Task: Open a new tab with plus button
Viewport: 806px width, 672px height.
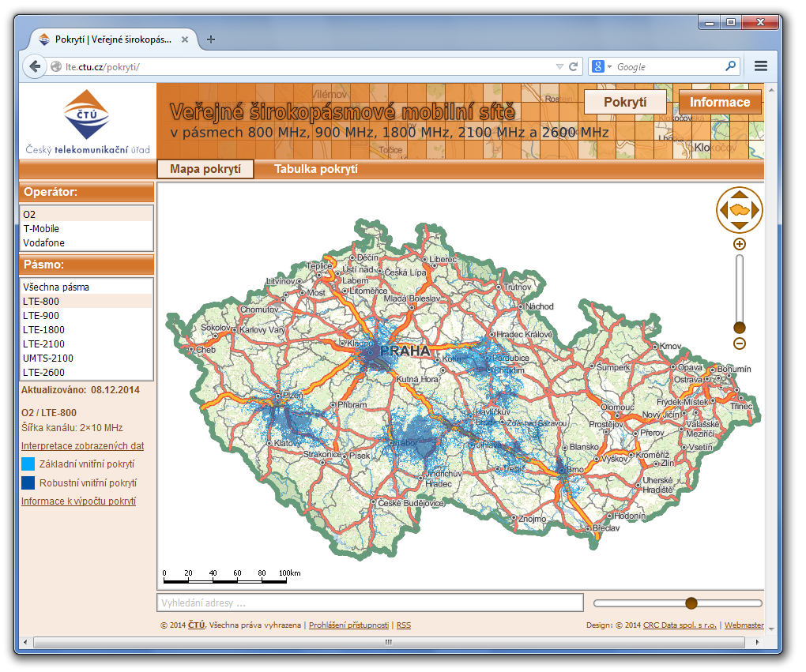Action: click(211, 39)
